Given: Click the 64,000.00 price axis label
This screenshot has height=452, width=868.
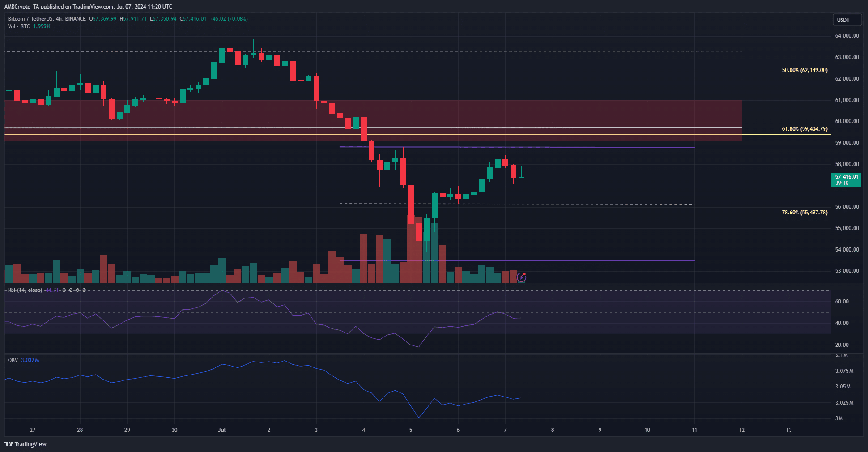Looking at the screenshot, I should (x=847, y=36).
